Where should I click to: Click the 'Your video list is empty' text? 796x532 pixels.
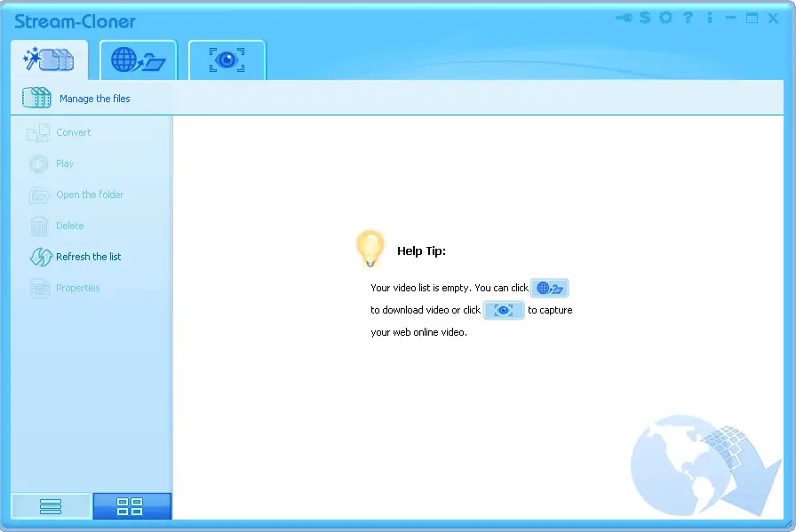(x=421, y=288)
